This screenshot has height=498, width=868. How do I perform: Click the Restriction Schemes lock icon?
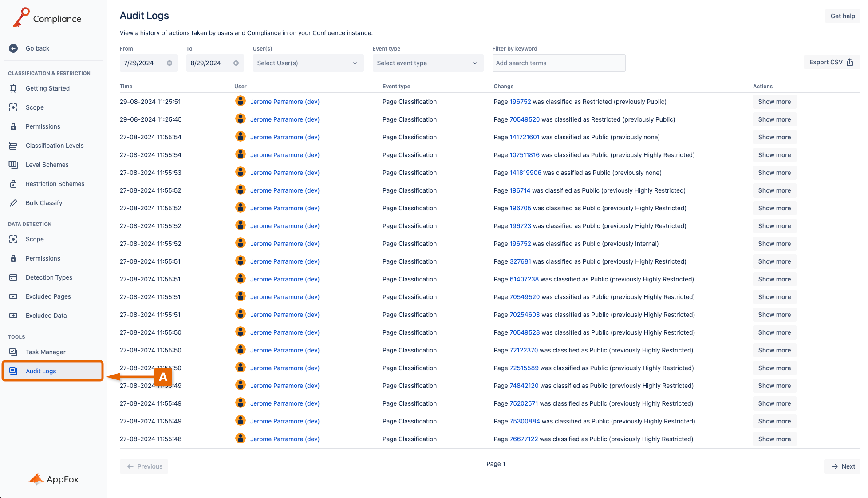tap(13, 184)
